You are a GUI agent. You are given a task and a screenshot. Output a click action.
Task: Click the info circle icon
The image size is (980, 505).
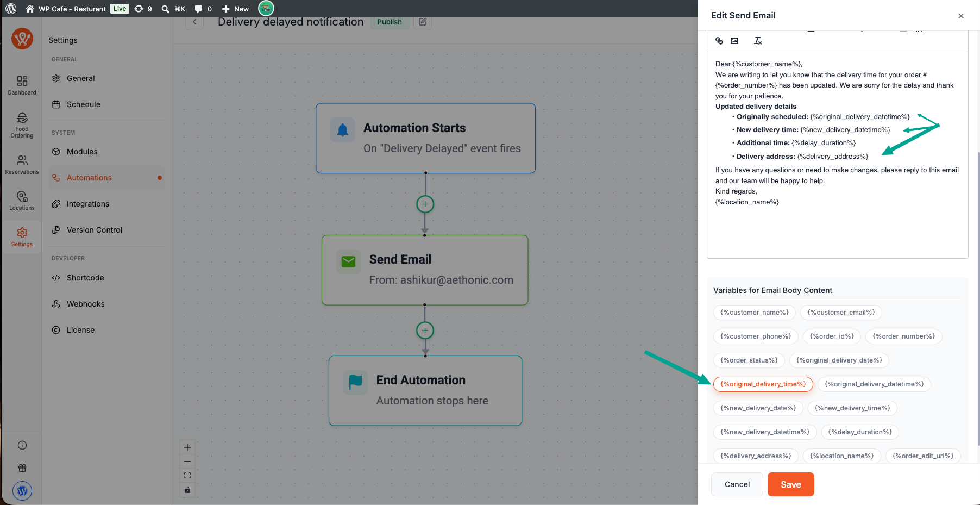pos(22,445)
